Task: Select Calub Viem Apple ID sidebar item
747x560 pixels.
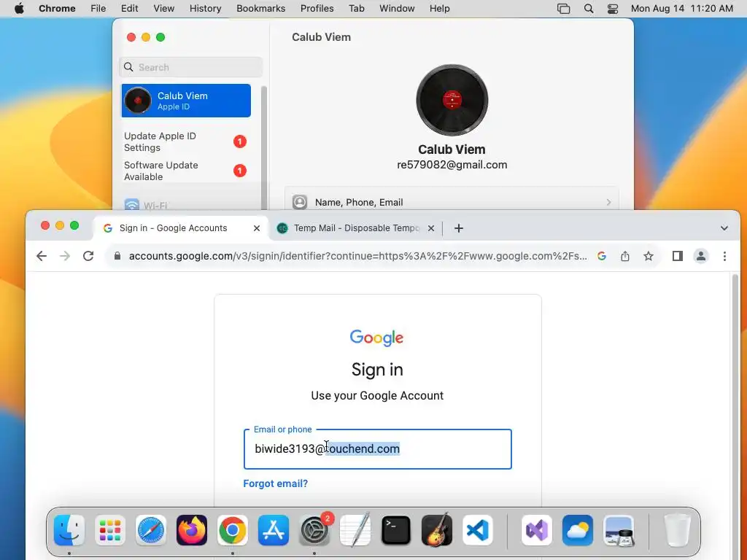Action: click(x=186, y=101)
